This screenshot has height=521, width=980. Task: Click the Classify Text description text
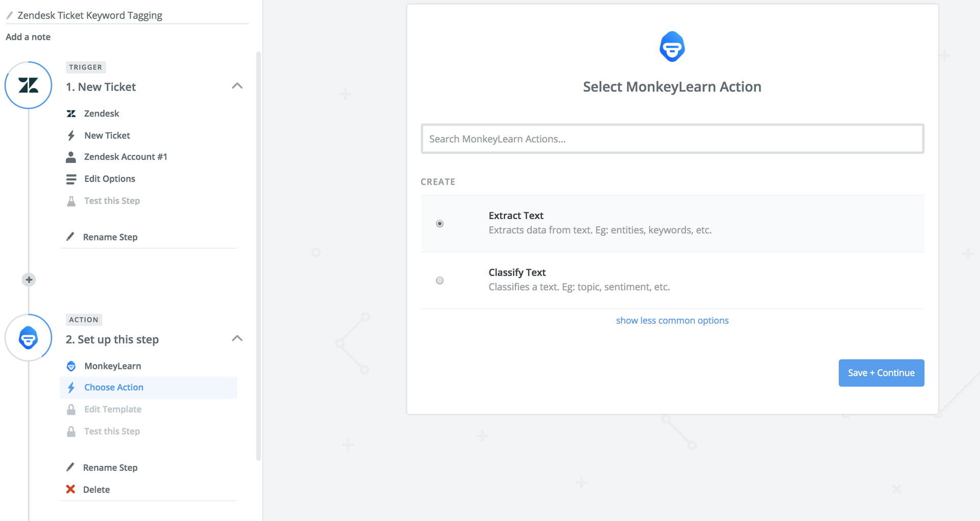pyautogui.click(x=579, y=287)
